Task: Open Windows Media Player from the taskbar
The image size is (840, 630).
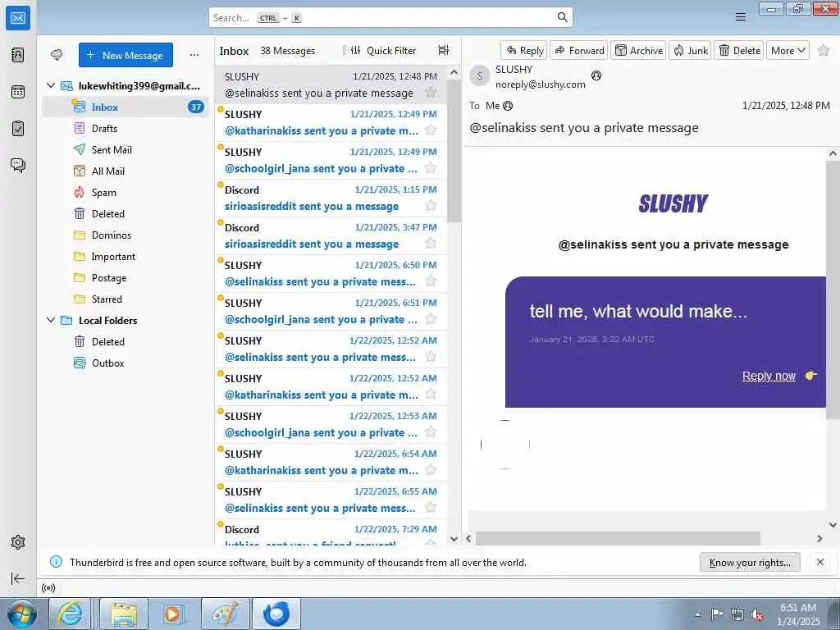Action: (x=173, y=614)
